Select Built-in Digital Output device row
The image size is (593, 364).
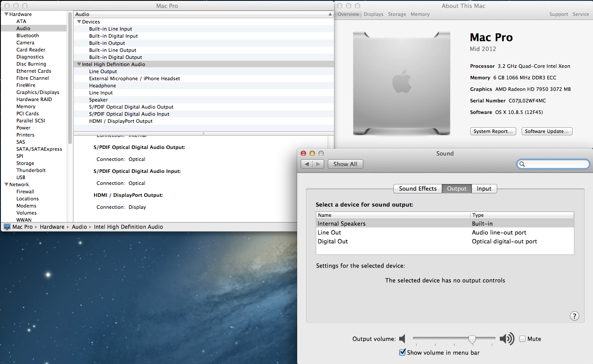(x=204, y=57)
